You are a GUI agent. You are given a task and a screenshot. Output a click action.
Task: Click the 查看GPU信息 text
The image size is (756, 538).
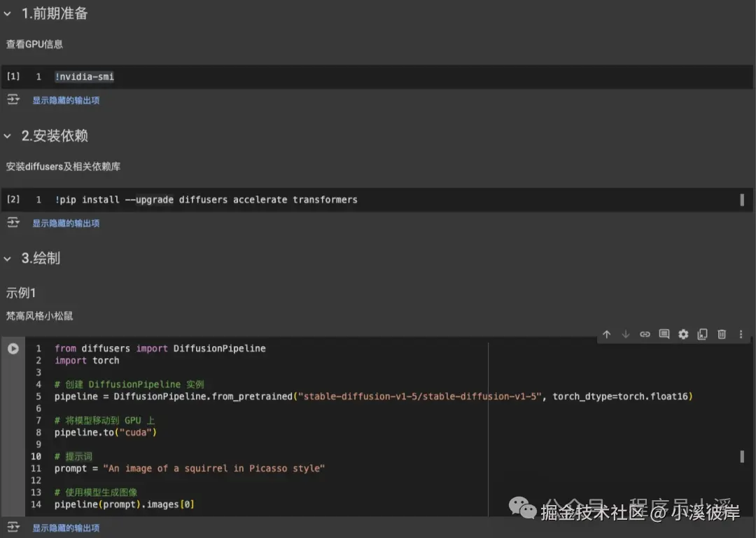click(x=34, y=44)
